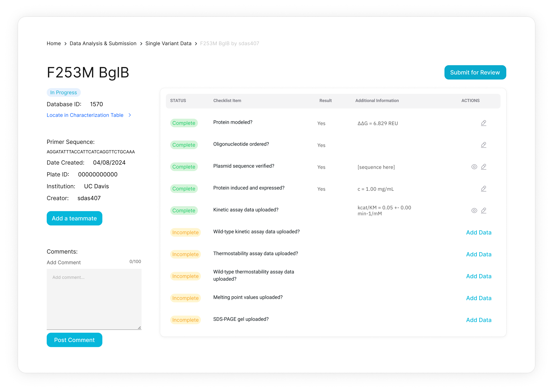Click Submit for Review button
The width and height of the screenshot is (553, 392).
click(x=475, y=72)
